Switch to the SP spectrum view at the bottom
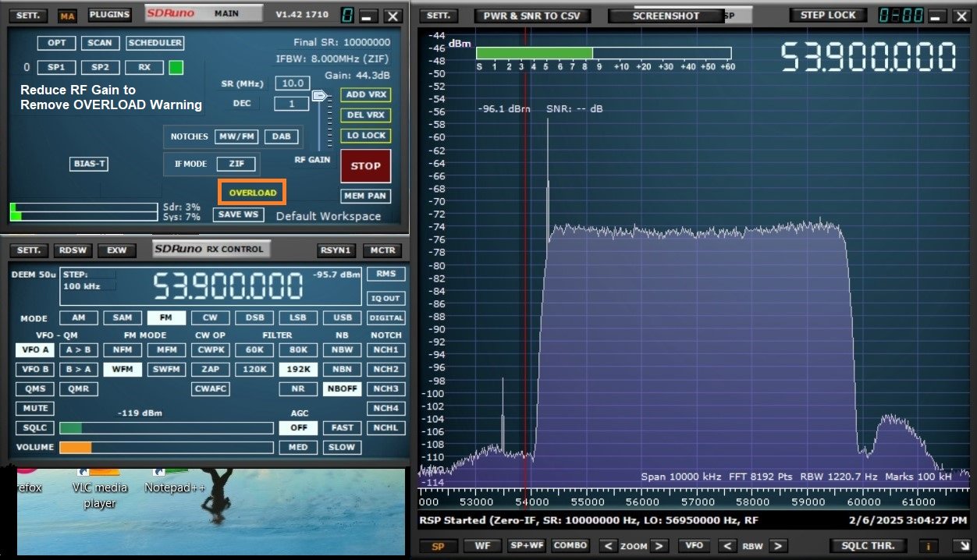 pyautogui.click(x=438, y=546)
